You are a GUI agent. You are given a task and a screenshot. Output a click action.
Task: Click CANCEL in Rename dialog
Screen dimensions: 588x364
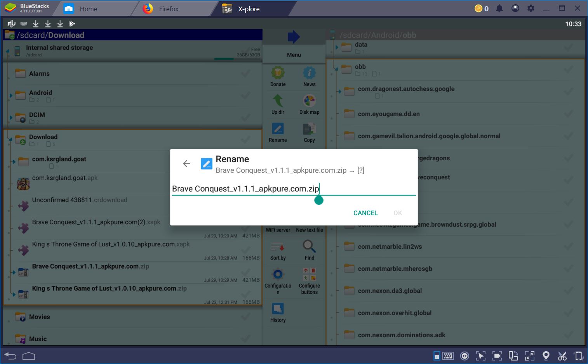click(365, 213)
